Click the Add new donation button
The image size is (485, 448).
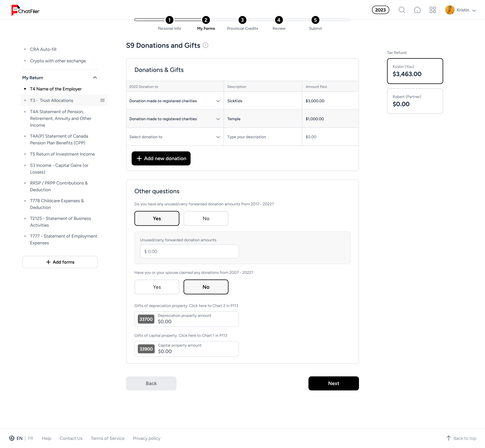[x=161, y=159]
